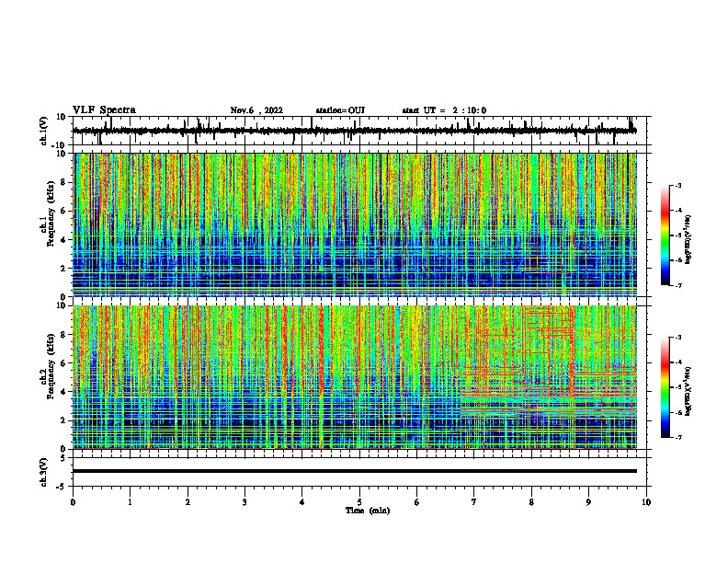Viewport: 728px width, 563px height.
Task: Click the ch.3 "5" voltage tick label
Action: click(63, 457)
